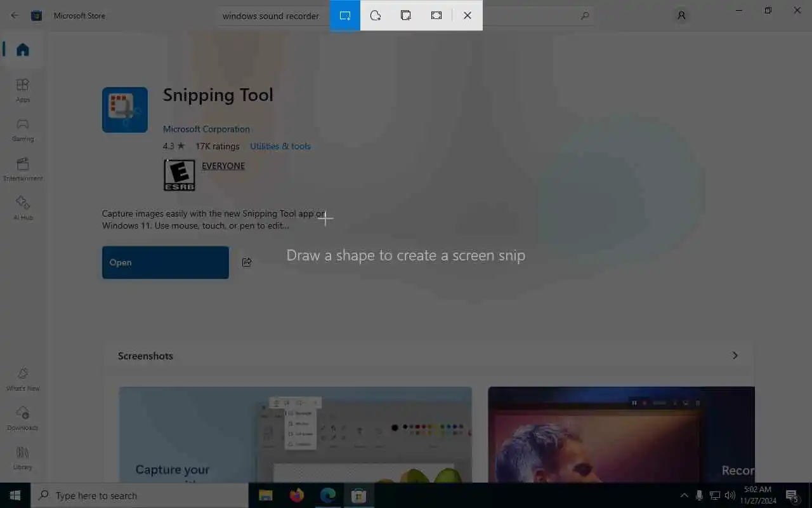Open the Downloads page
The image size is (812, 508).
pyautogui.click(x=23, y=418)
